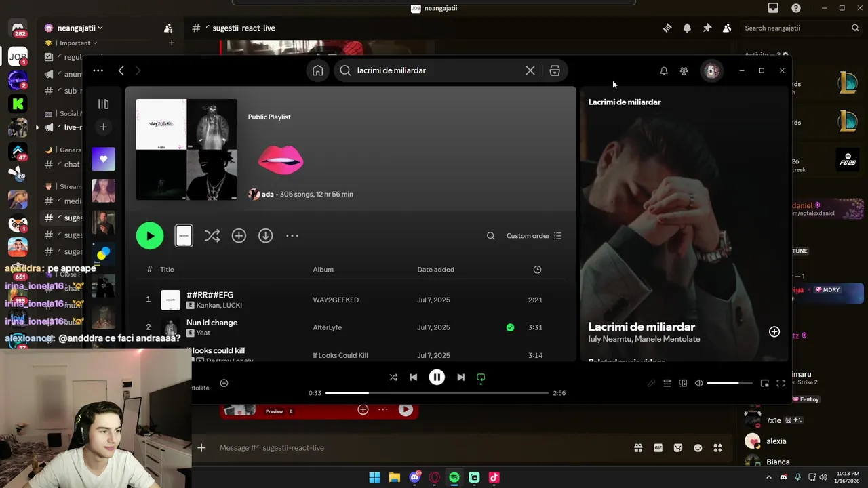868x488 pixels.
Task: Toggle repeat in player bar
Action: pyautogui.click(x=481, y=378)
